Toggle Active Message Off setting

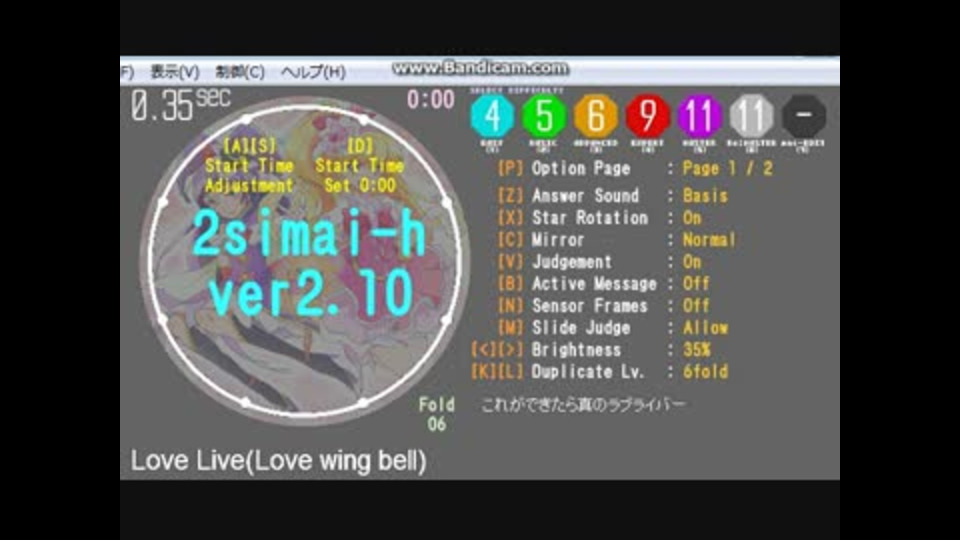696,283
